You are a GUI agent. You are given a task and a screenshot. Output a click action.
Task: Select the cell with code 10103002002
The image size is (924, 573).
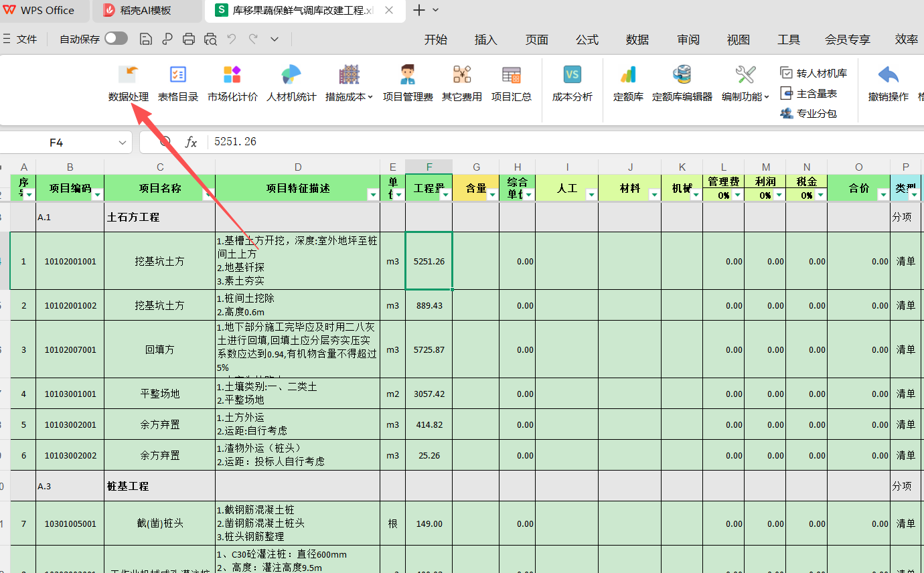(70, 455)
